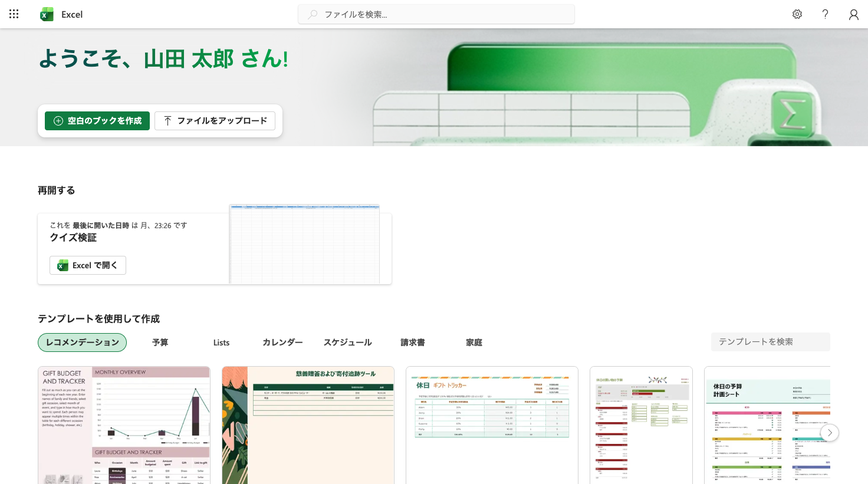Click the 再開する section heading
This screenshot has width=868, height=484.
[57, 190]
